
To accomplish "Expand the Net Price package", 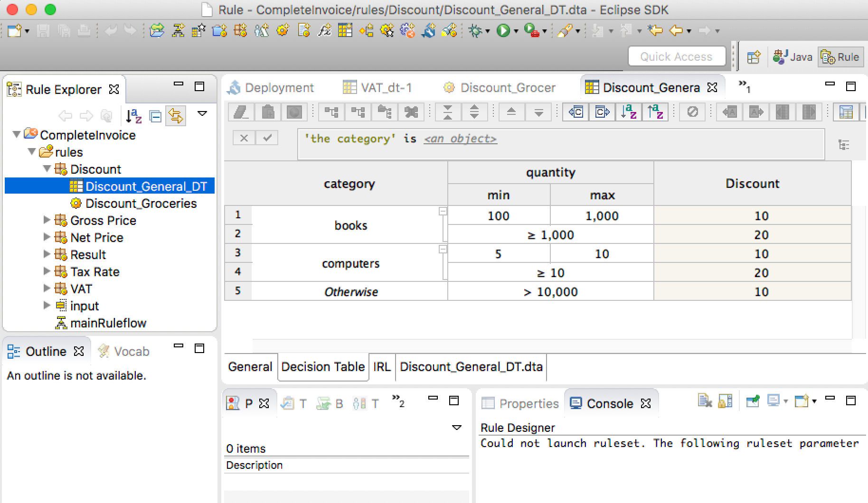I will click(x=47, y=237).
